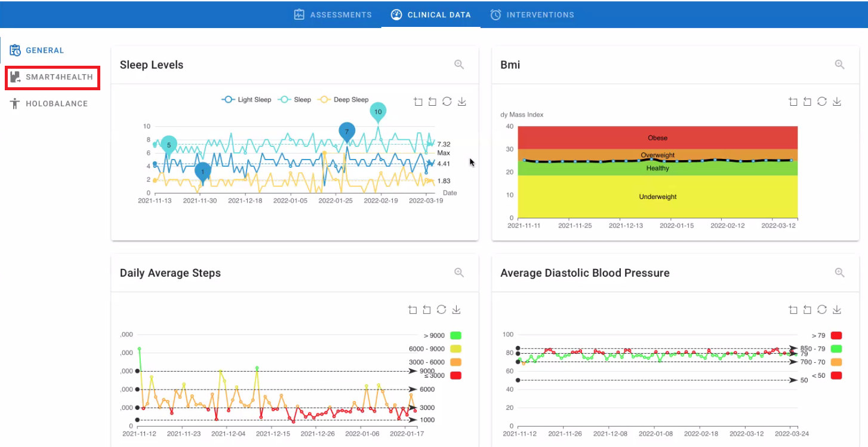Open the Smart4Health sidebar section
The width and height of the screenshot is (868, 447).
click(52, 77)
